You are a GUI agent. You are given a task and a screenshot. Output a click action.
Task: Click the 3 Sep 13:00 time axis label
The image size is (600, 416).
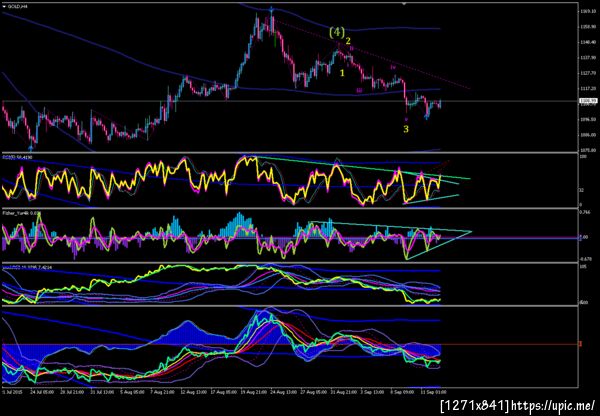click(x=374, y=392)
